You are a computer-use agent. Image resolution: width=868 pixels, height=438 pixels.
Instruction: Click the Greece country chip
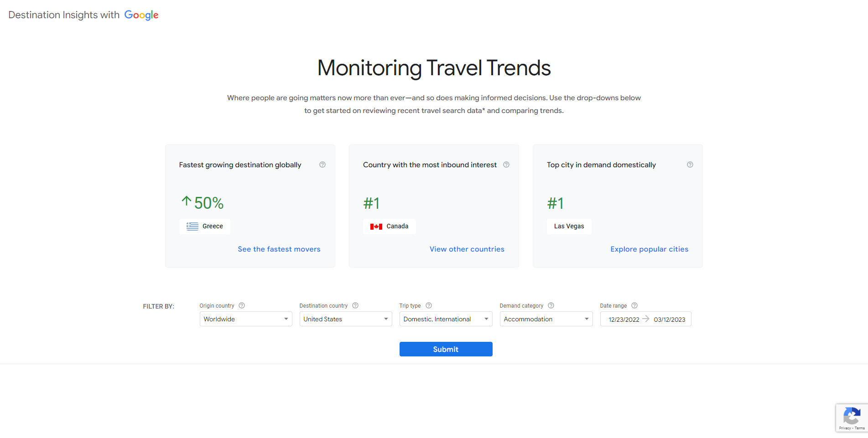coord(204,227)
